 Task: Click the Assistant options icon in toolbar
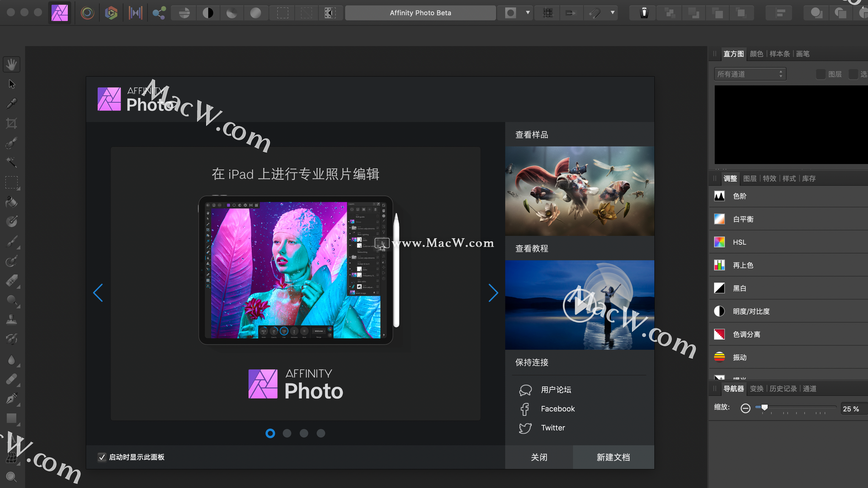[x=645, y=13]
